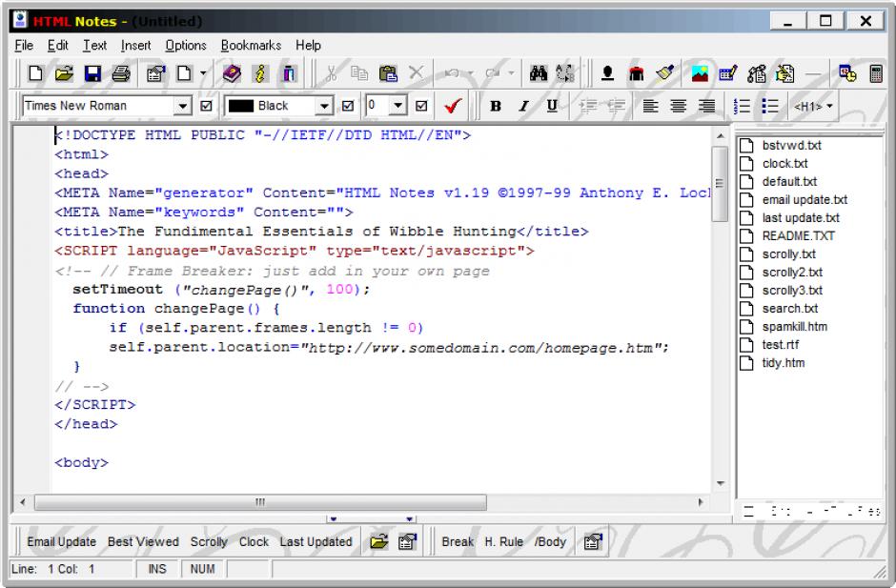Toggle bold formatting
Screen dimensions: 896x588
(496, 106)
